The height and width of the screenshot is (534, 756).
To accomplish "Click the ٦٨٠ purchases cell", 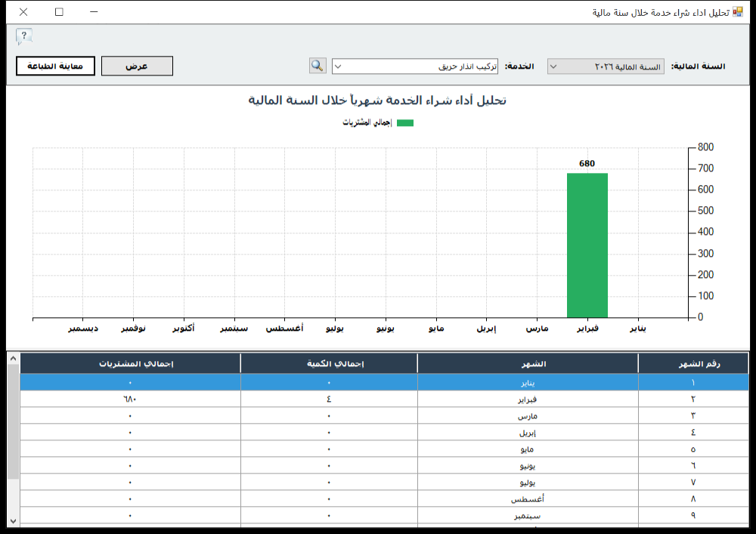I will tap(130, 399).
